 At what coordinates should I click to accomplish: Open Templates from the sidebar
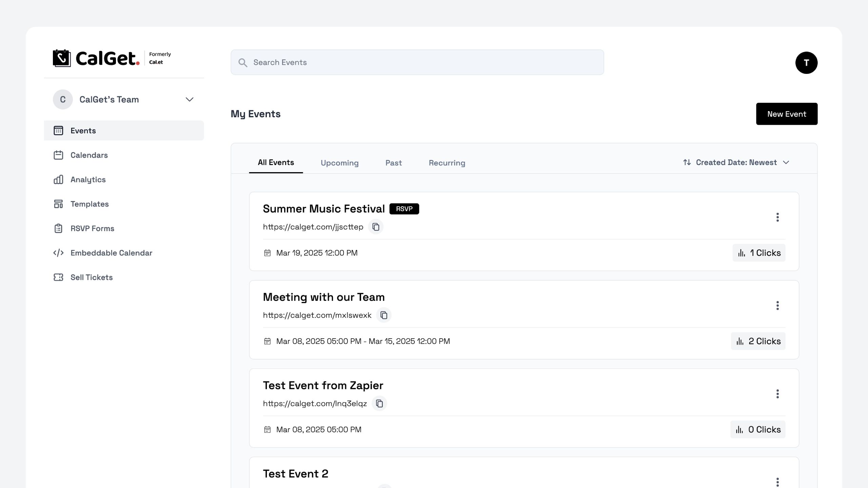click(89, 204)
